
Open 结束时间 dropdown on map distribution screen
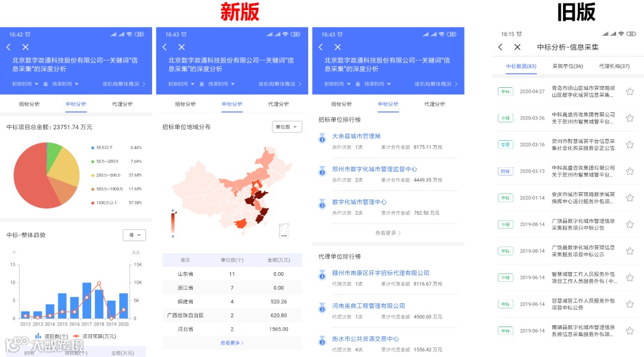tap(221, 84)
